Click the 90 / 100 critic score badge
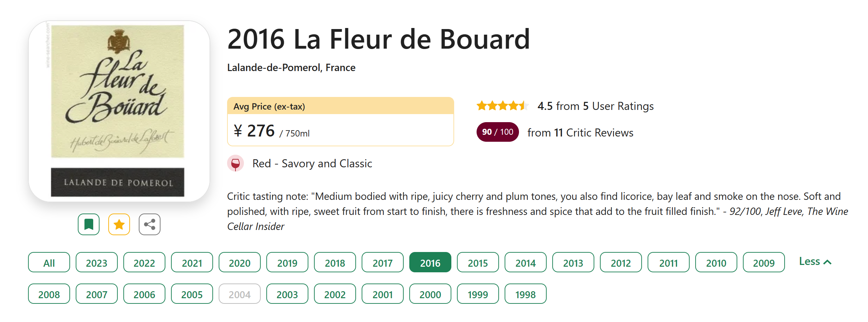The height and width of the screenshot is (322, 868). pos(497,132)
